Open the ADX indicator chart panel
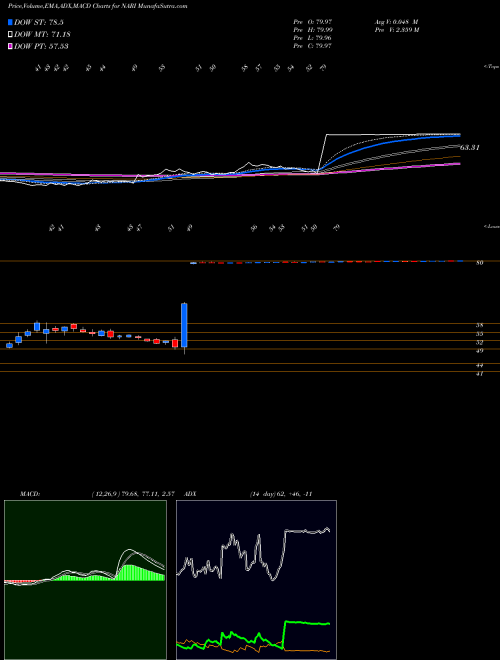This screenshot has width=500, height=660. coord(256,580)
